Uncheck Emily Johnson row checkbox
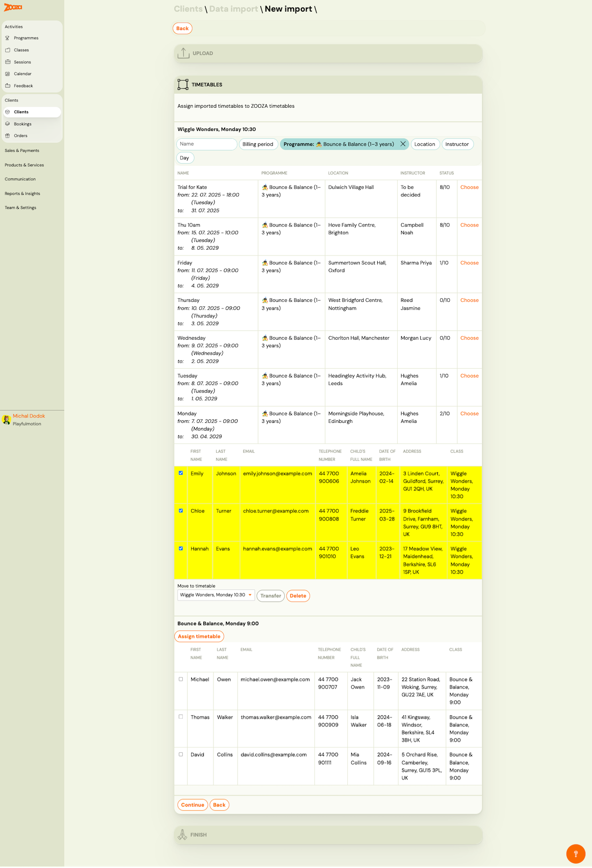The width and height of the screenshot is (592, 868). pos(181,473)
